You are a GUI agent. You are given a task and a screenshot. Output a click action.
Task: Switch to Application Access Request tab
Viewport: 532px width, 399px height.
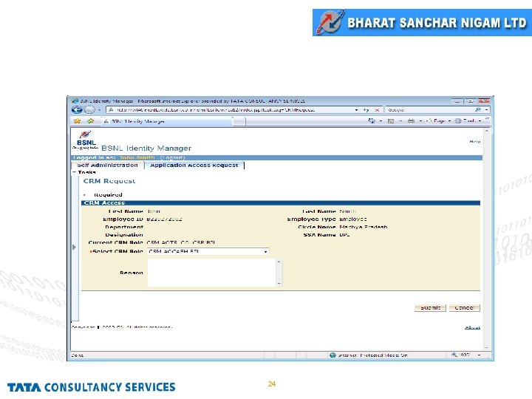[x=194, y=166]
